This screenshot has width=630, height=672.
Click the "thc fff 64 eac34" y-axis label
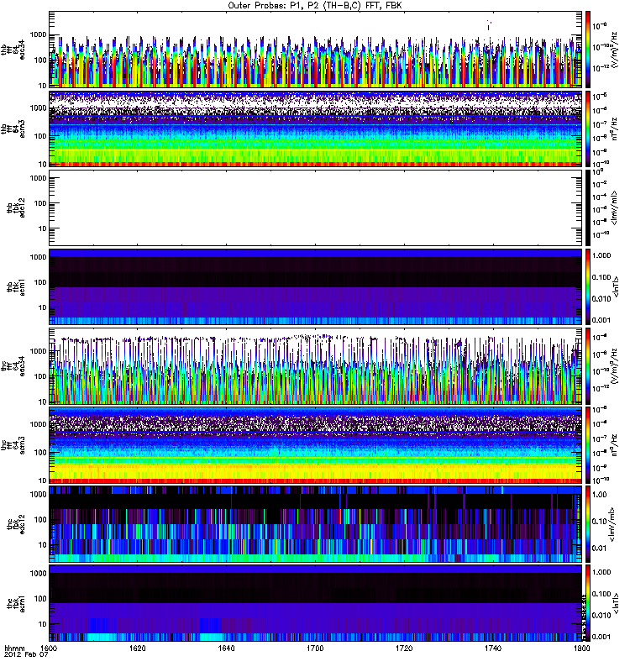[x=13, y=366]
